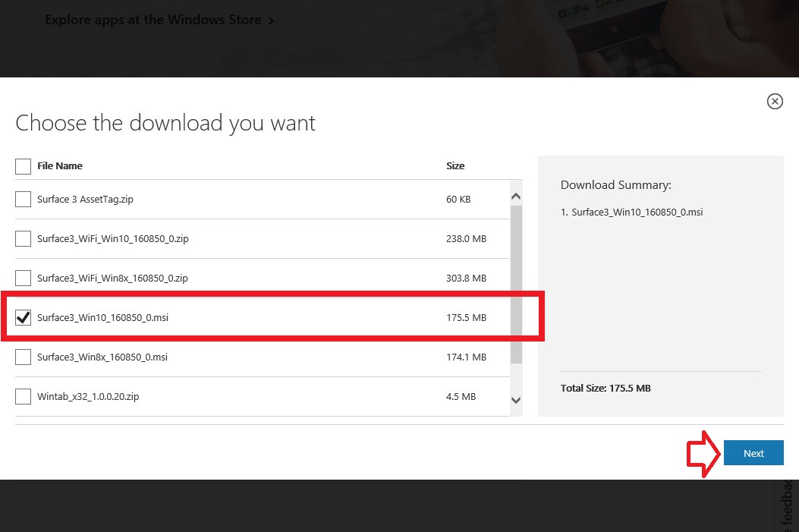The height and width of the screenshot is (532, 799).
Task: Enable Surface3_WiFi_Win8x_160850_0.zip checkbox
Action: 23,279
